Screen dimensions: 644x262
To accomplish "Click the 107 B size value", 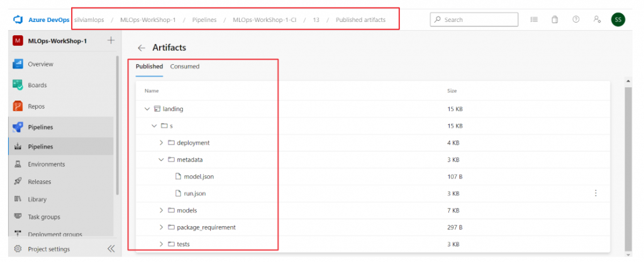I will [x=455, y=177].
